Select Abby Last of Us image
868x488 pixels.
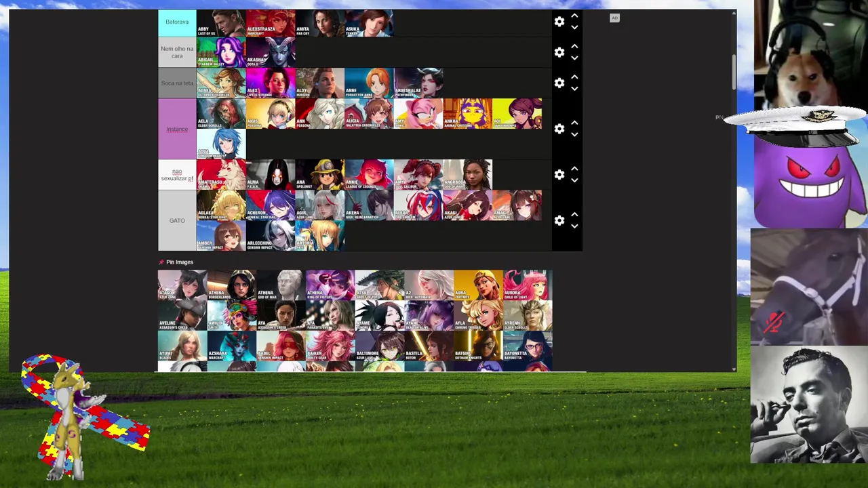[x=221, y=22]
